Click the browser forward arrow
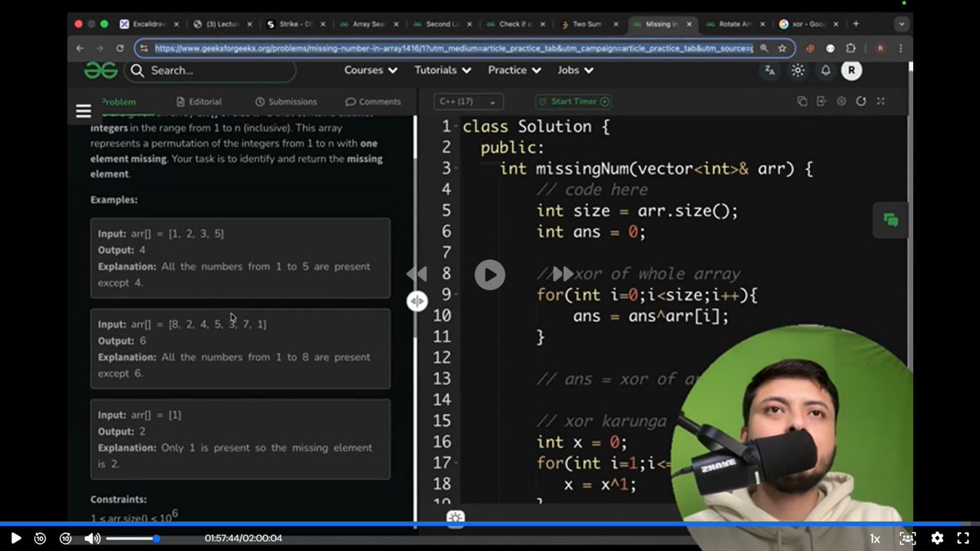This screenshot has width=980, height=551. [x=100, y=48]
